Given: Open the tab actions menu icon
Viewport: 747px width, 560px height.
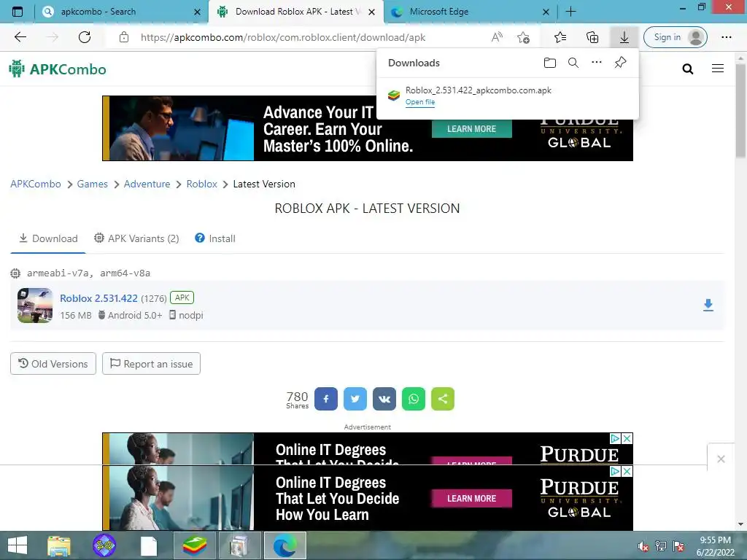Looking at the screenshot, I should pyautogui.click(x=18, y=12).
